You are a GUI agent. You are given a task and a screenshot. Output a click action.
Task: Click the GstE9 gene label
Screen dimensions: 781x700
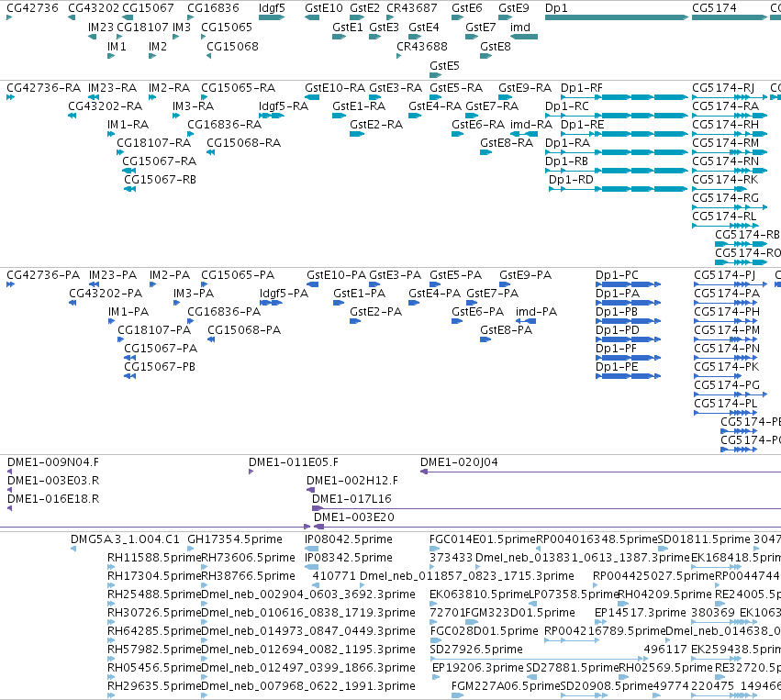[514, 8]
